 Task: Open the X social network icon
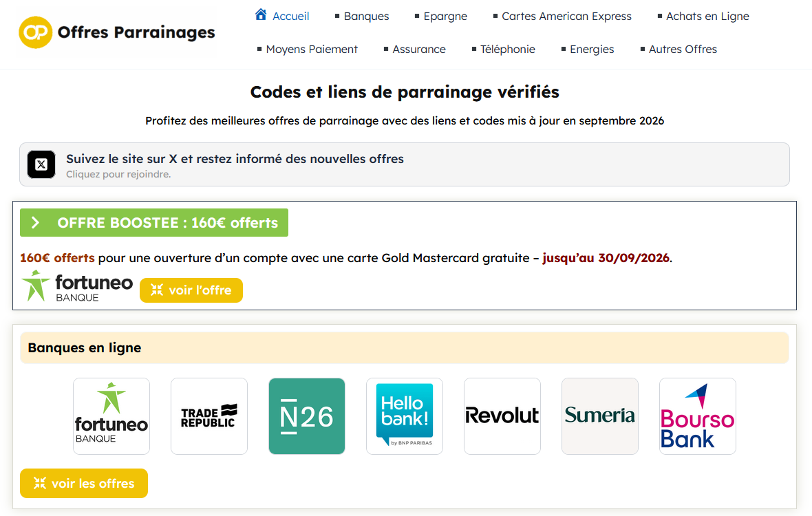point(41,164)
